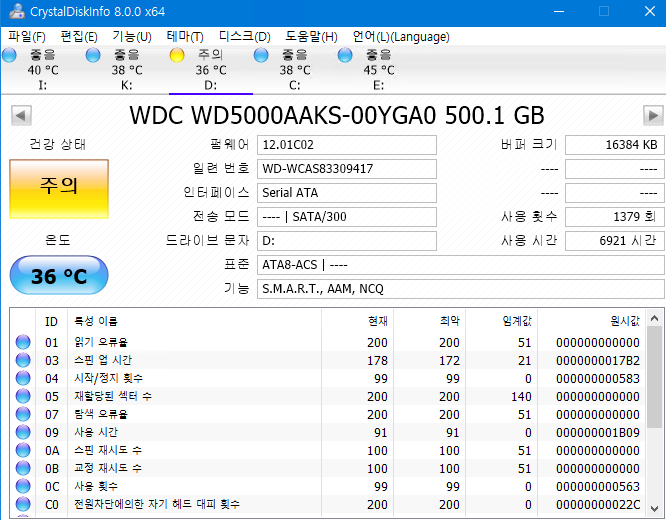
Task: Open the 언어(L)(Language) menu
Action: pyautogui.click(x=401, y=37)
